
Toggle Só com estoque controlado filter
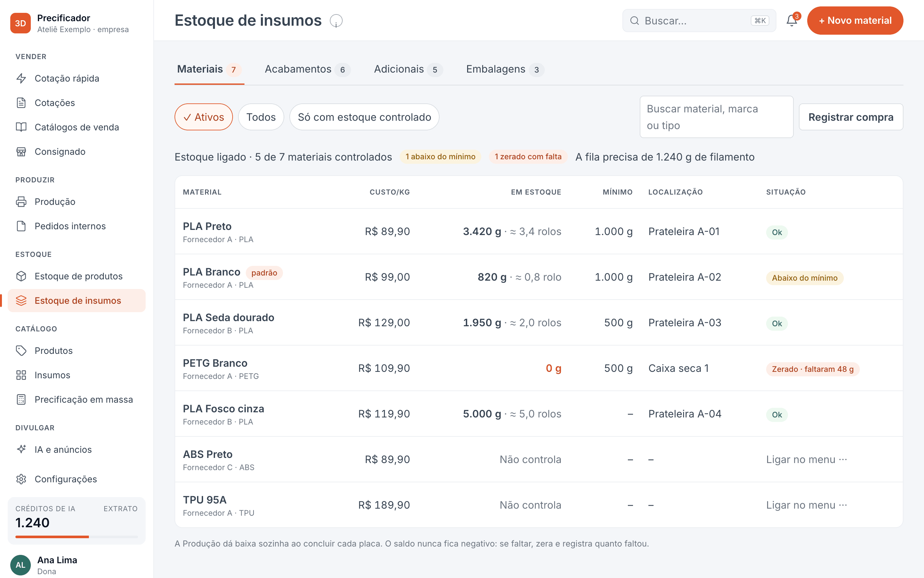(364, 117)
